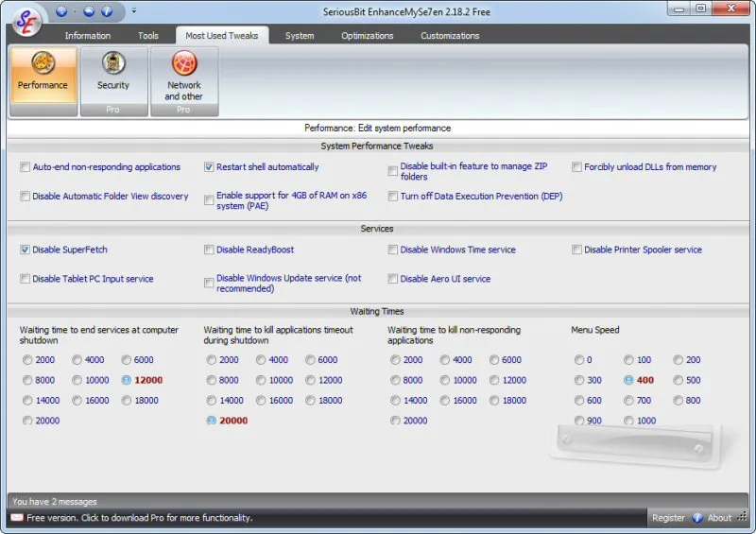Set kill applications timeout to 4000
Screen dimensions: 756x534
tap(261, 360)
